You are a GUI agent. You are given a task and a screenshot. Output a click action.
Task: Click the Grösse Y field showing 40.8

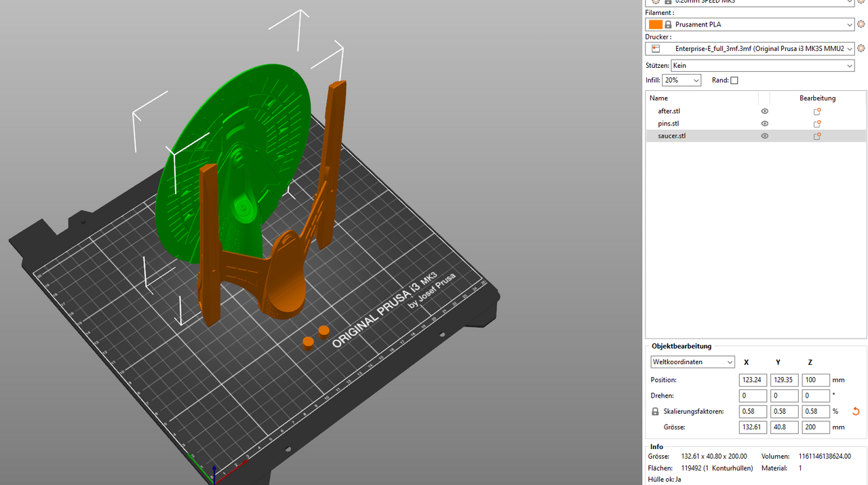(784, 427)
